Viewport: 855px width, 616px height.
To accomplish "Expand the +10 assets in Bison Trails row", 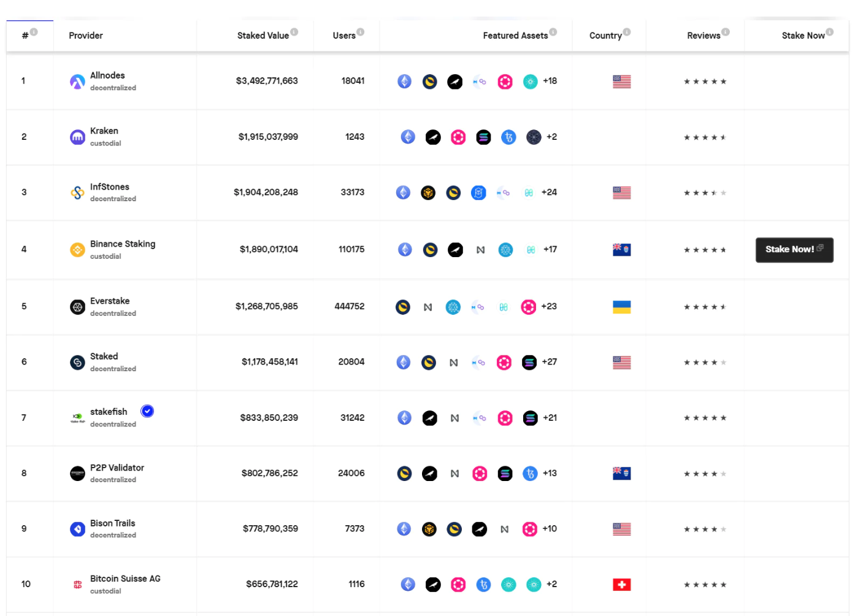I will pos(550,528).
